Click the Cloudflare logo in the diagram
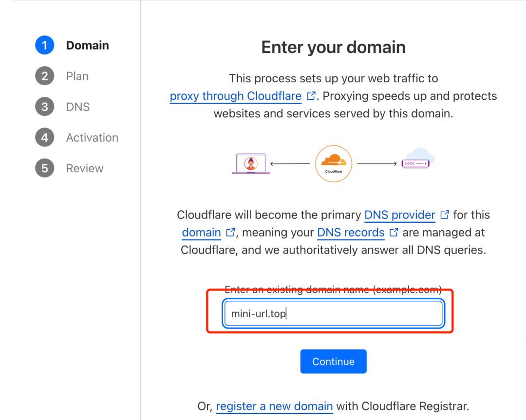 tap(334, 164)
